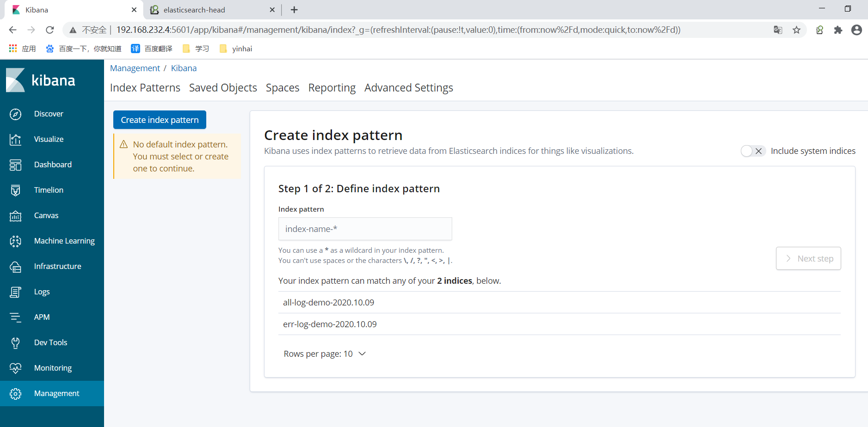Open the Infrastructure icon in sidebar
This screenshot has width=868, height=427.
tap(15, 266)
